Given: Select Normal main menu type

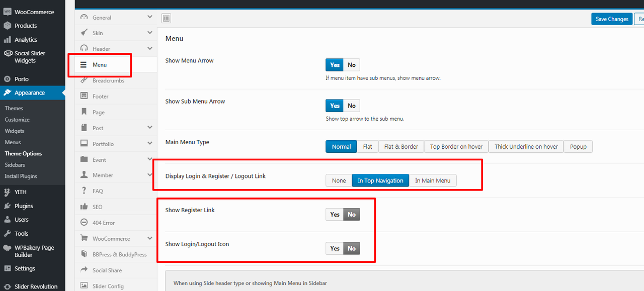Looking at the screenshot, I should [341, 147].
